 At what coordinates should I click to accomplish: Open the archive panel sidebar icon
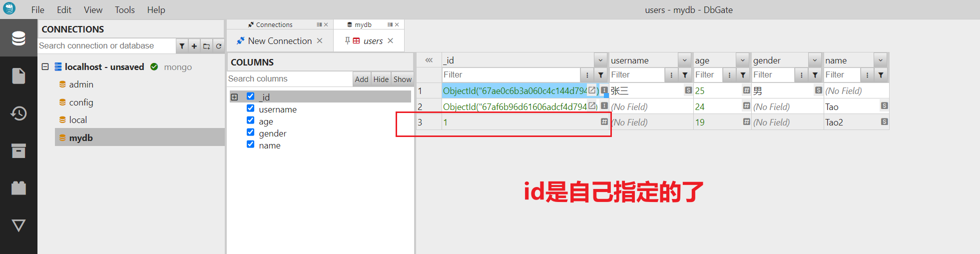tap(18, 150)
